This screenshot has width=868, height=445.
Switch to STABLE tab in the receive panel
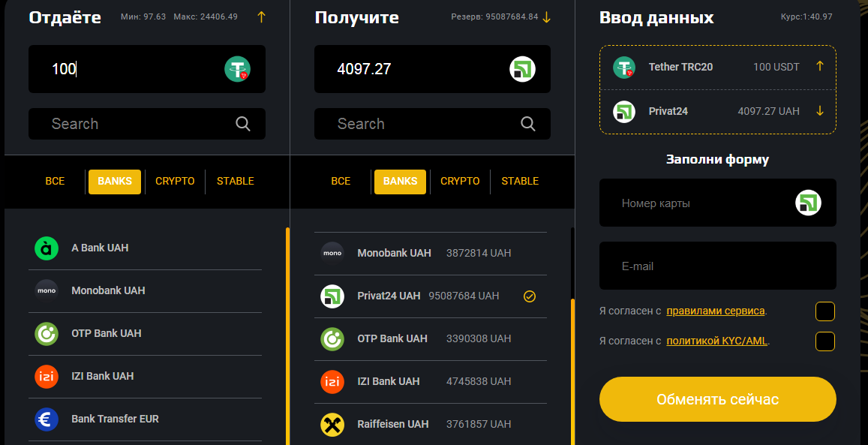520,181
